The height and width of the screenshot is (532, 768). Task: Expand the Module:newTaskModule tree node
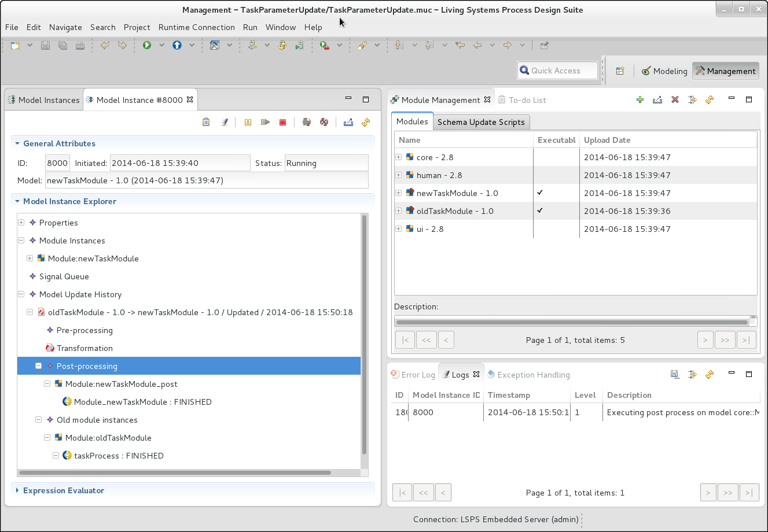[x=30, y=258]
